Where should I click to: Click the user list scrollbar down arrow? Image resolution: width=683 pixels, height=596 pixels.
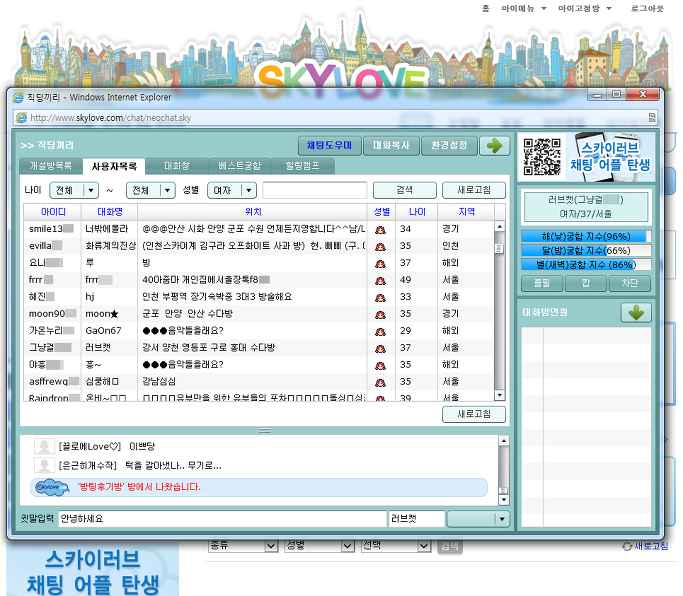click(x=500, y=395)
